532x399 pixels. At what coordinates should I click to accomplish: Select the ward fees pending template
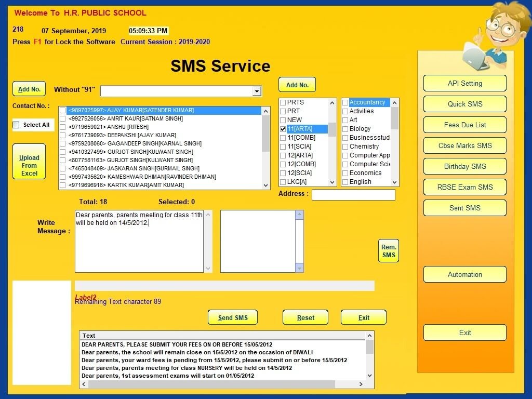(214, 360)
